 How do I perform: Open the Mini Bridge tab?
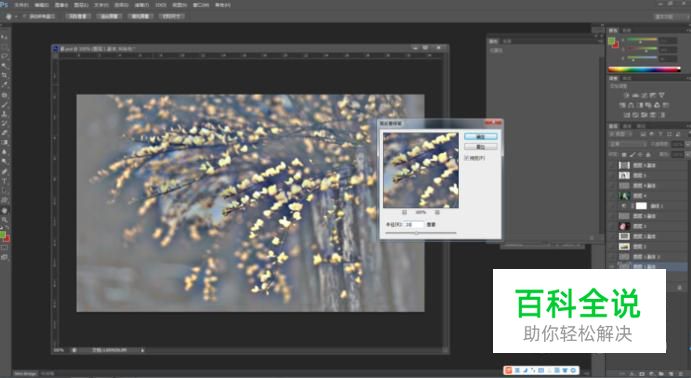pyautogui.click(x=25, y=374)
